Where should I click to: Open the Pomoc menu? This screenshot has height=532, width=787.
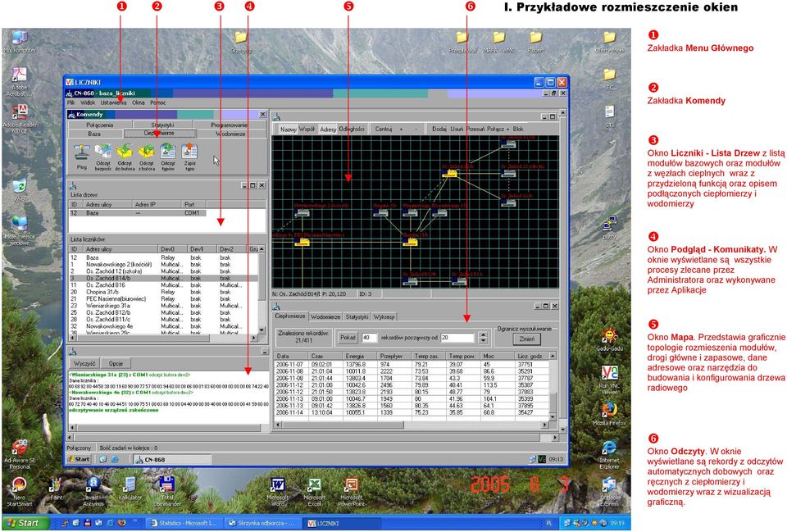157,103
